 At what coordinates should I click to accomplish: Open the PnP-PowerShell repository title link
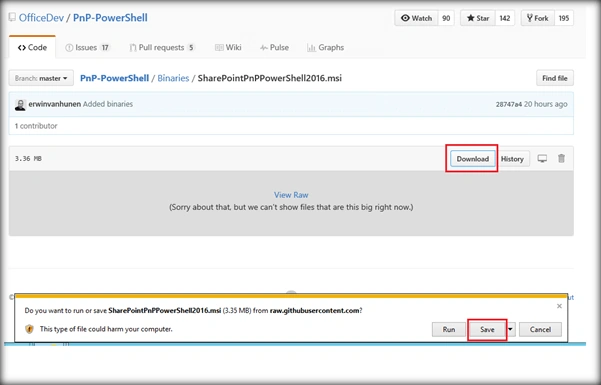(x=110, y=18)
